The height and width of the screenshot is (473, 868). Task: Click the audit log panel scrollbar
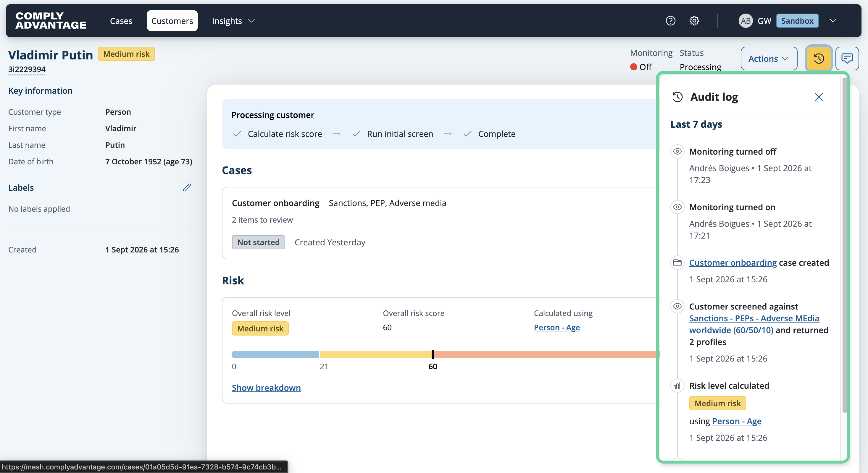pos(844,245)
